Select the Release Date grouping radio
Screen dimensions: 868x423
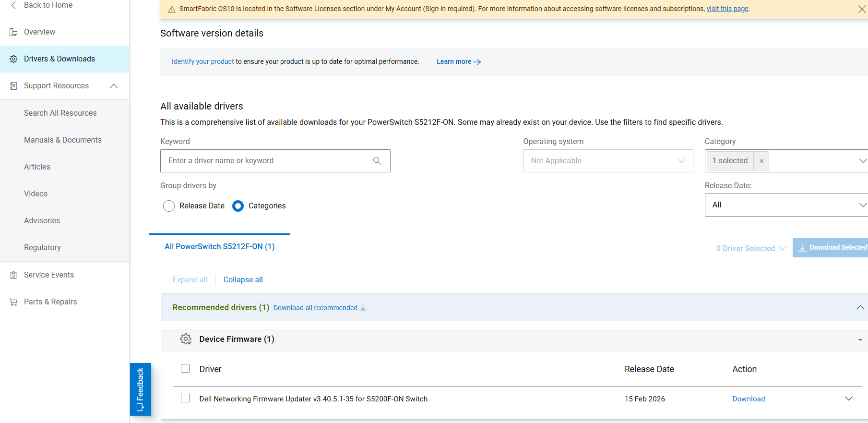coord(169,206)
